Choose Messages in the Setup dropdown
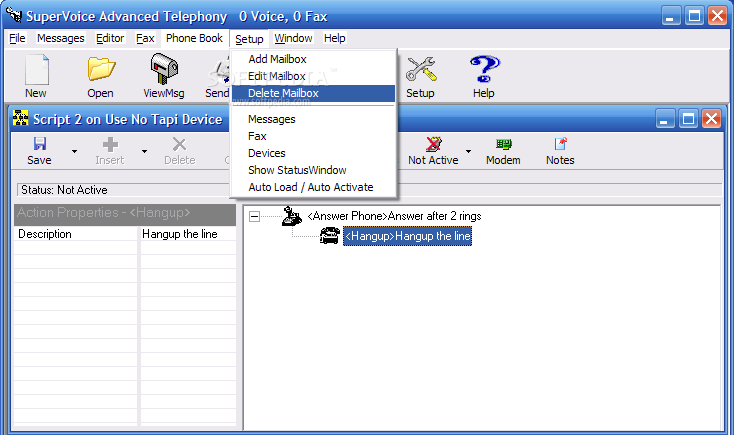Viewport: 734px width, 435px height. [313, 119]
